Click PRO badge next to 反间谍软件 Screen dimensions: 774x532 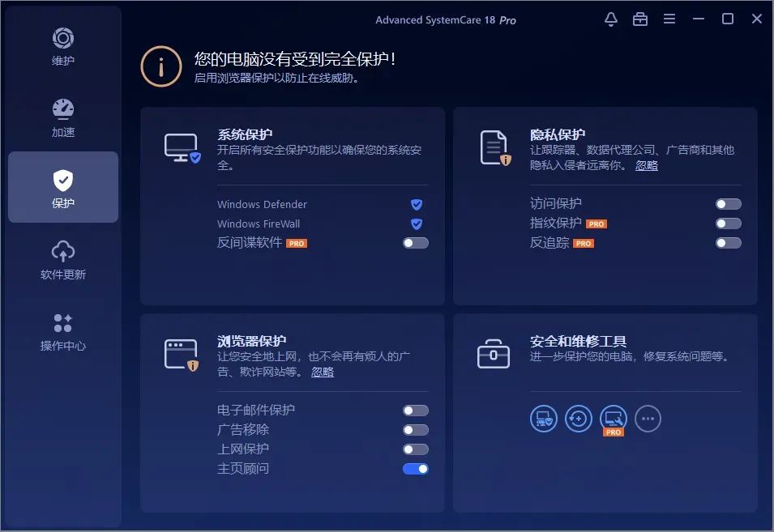[x=297, y=244]
